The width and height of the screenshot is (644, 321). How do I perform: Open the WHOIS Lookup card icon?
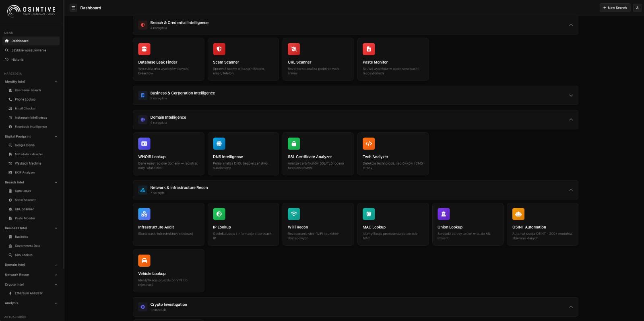click(x=144, y=144)
